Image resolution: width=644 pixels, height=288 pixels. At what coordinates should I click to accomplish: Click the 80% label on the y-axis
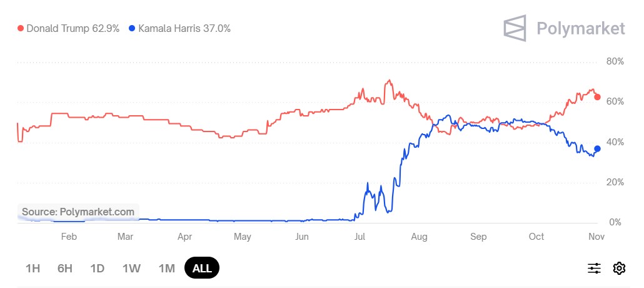point(615,61)
